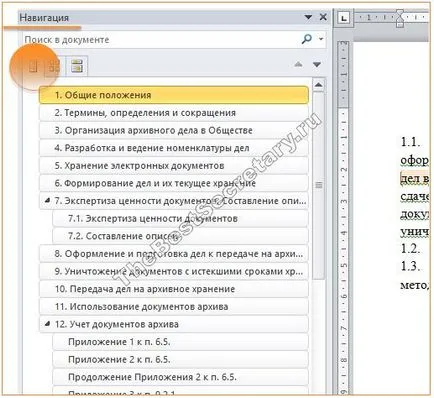Select heading 12. Учет документов архива

[174, 324]
